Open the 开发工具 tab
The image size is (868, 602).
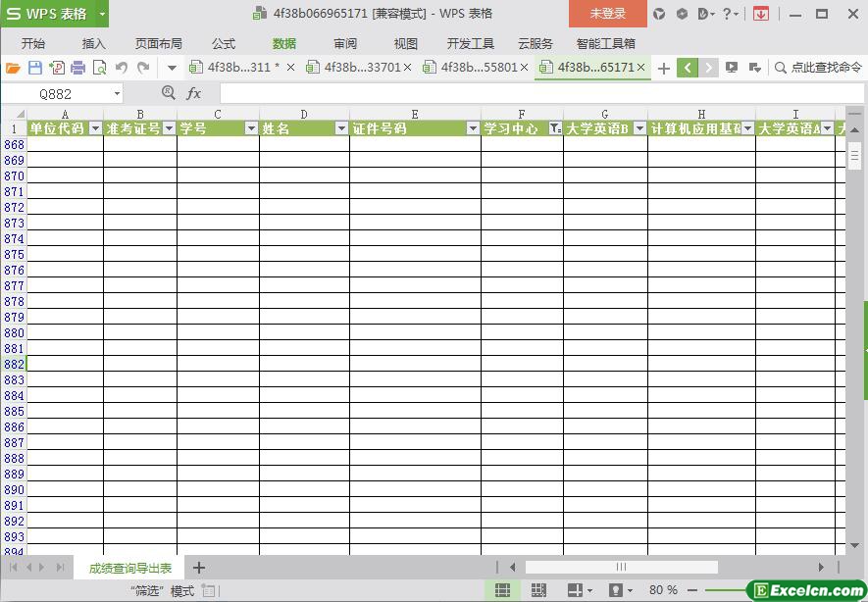[x=471, y=44]
